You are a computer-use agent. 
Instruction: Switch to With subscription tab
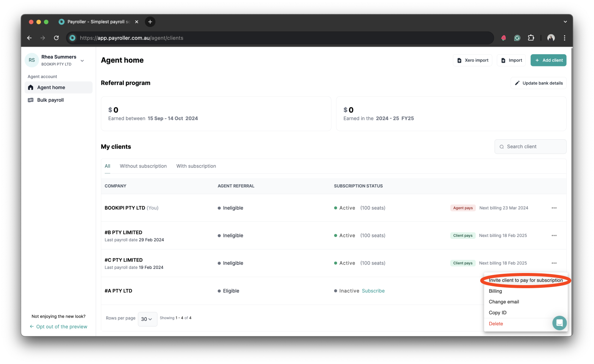[x=196, y=166]
